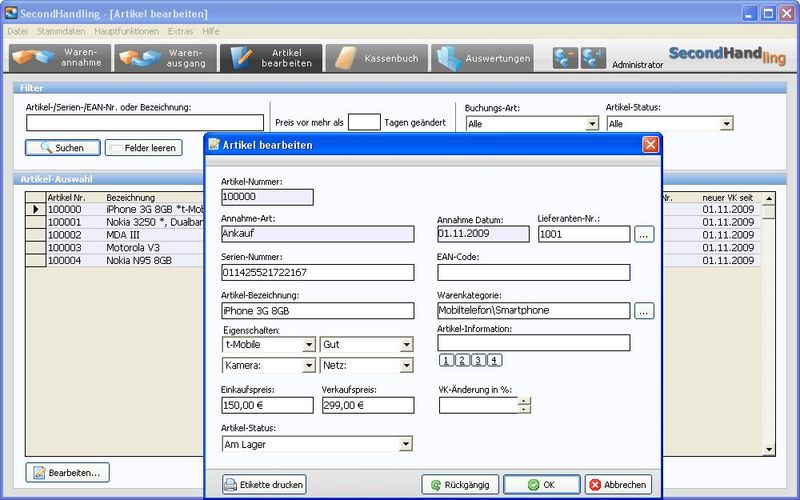Viewport: 800px width, 500px height.
Task: Open the Hilfe menu
Action: tap(211, 31)
